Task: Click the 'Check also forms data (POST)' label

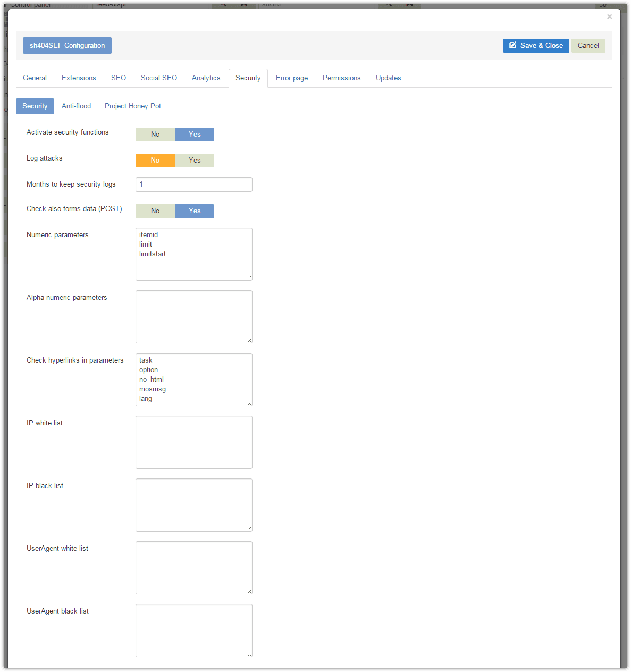Action: click(74, 209)
